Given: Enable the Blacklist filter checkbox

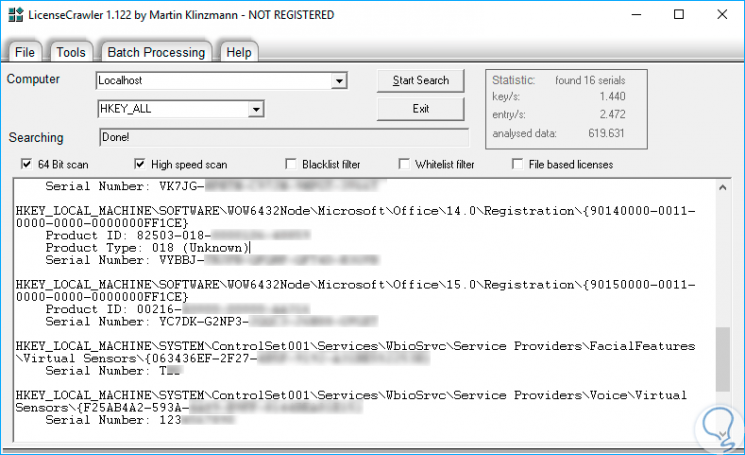Looking at the screenshot, I should click(x=292, y=164).
